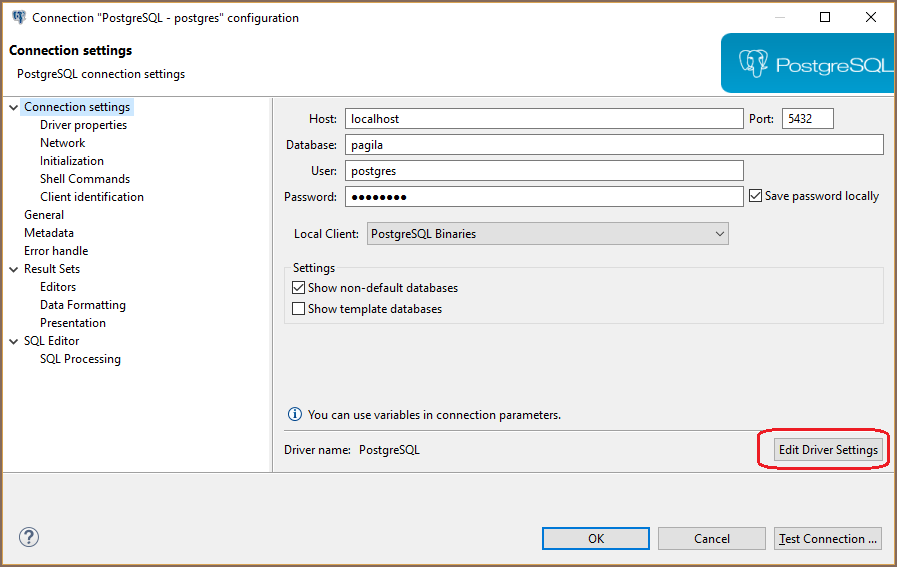Collapse the Connection settings tree node
The height and width of the screenshot is (567, 897).
pyautogui.click(x=13, y=107)
